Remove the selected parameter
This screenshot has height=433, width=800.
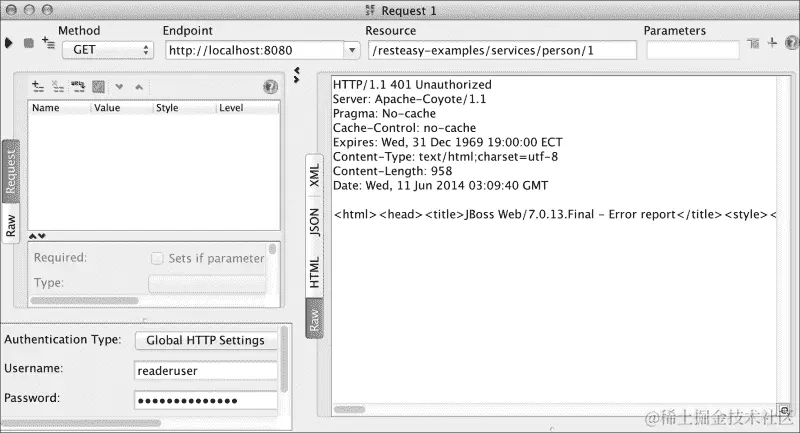tap(58, 87)
